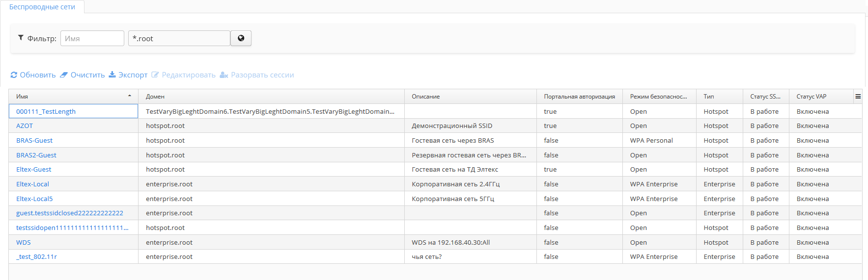Click the Clear (Очистить) eraser icon
The height and width of the screenshot is (280, 868).
coord(64,75)
